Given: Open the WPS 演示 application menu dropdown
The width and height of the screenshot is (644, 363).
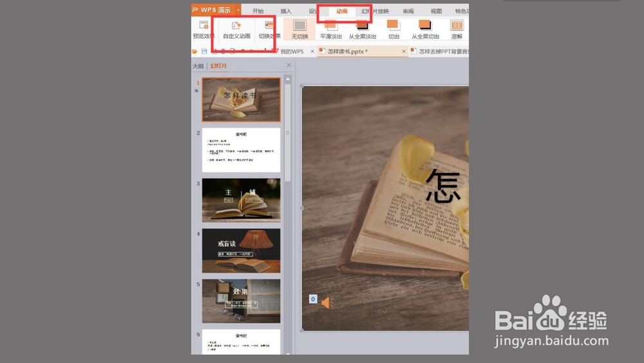Looking at the screenshot, I should [x=238, y=10].
